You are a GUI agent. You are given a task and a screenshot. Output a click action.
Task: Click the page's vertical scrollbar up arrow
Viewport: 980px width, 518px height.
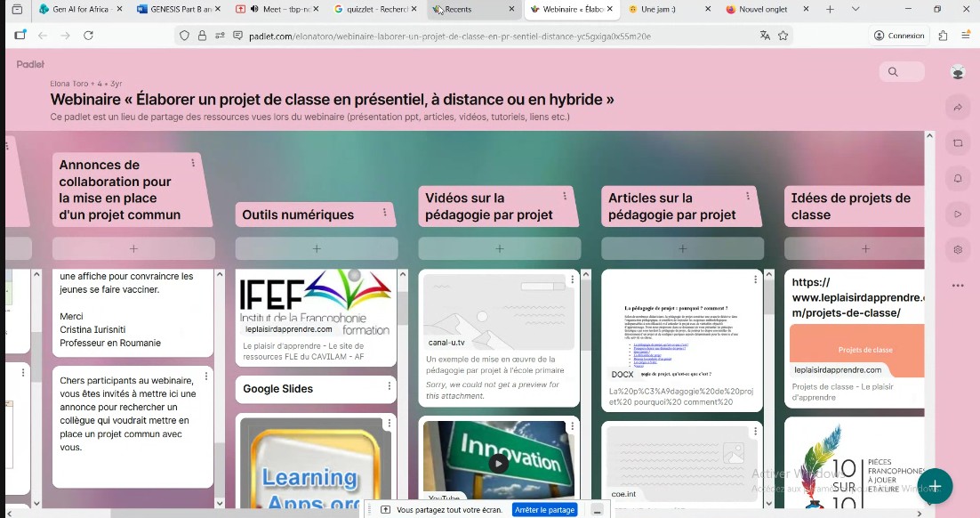click(928, 136)
